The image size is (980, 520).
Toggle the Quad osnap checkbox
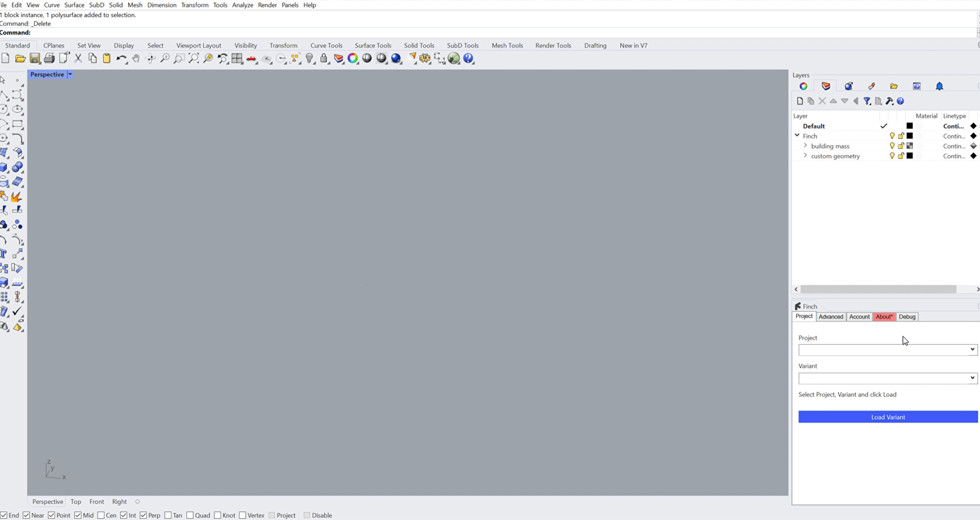[x=190, y=515]
